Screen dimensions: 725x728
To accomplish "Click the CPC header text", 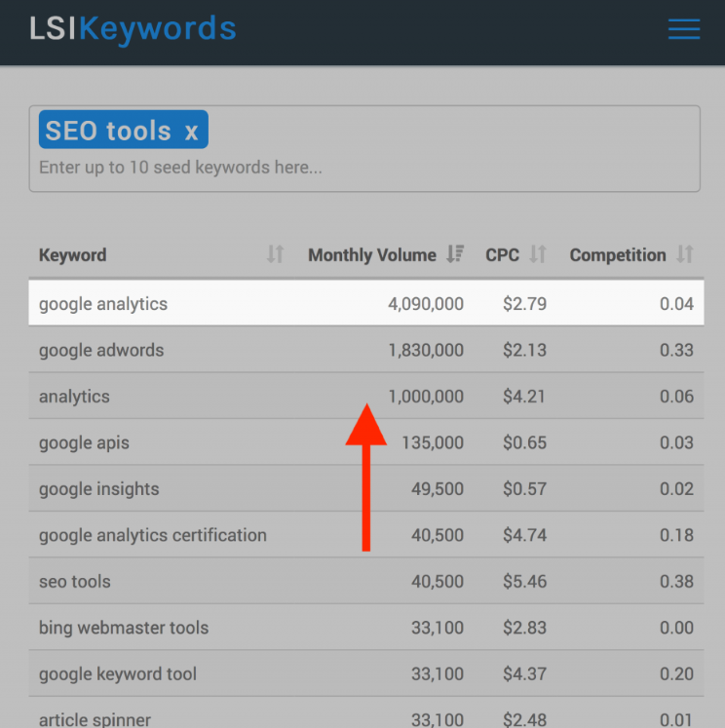I will pyautogui.click(x=502, y=255).
